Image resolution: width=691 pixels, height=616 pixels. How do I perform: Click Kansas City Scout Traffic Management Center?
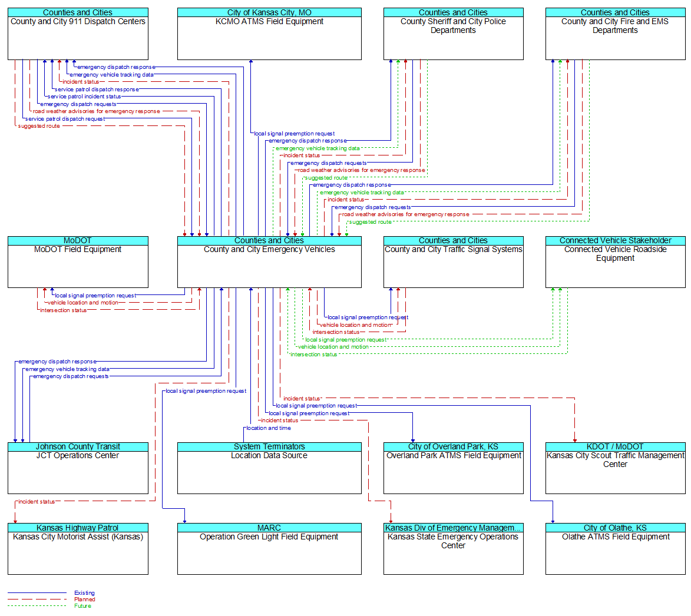pos(615,468)
